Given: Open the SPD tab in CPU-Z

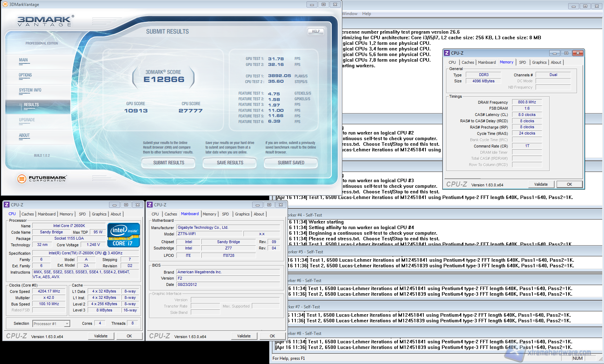Looking at the screenshot, I should (82, 214).
